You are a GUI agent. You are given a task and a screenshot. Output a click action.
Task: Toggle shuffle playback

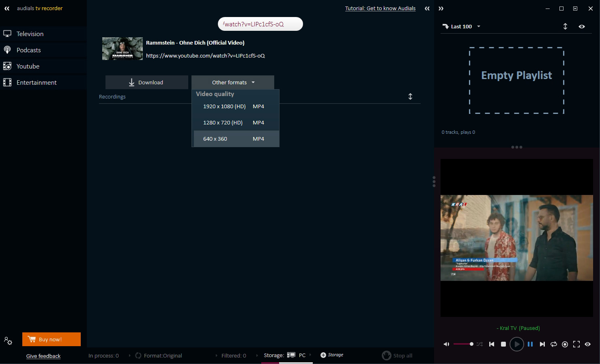480,344
